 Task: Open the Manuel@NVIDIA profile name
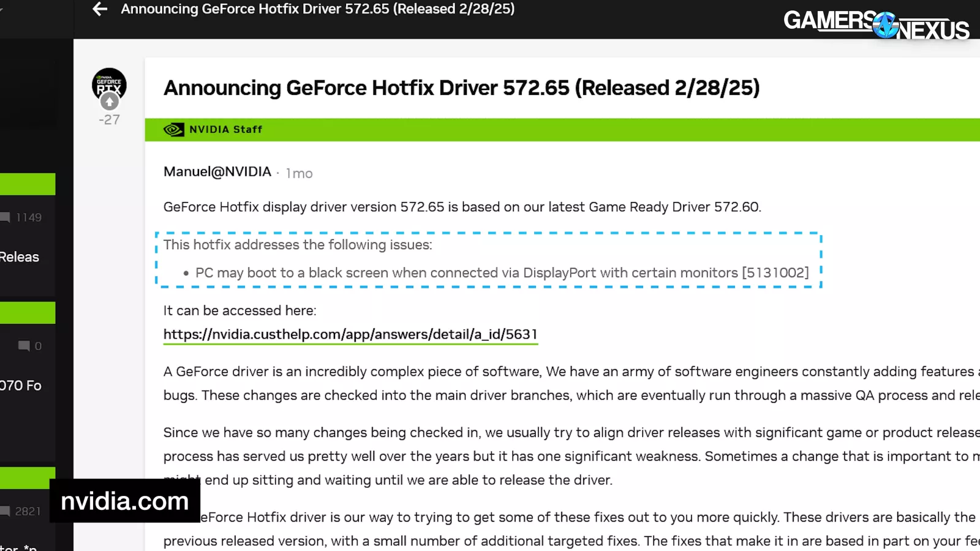tap(217, 172)
